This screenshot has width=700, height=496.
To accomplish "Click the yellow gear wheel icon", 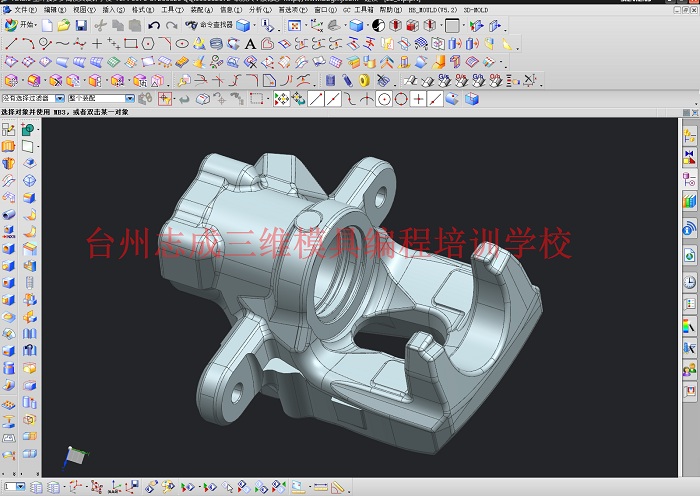I will [365, 81].
